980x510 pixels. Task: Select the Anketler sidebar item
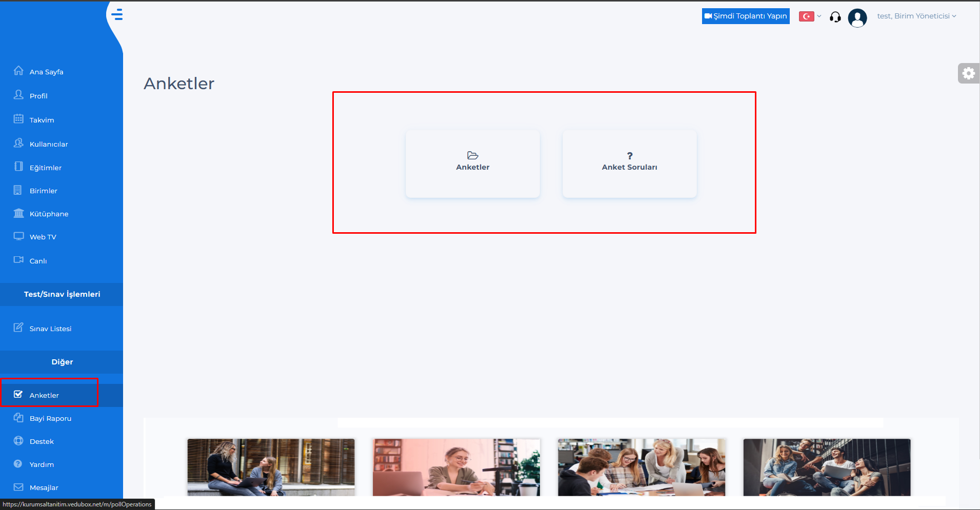(x=44, y=395)
